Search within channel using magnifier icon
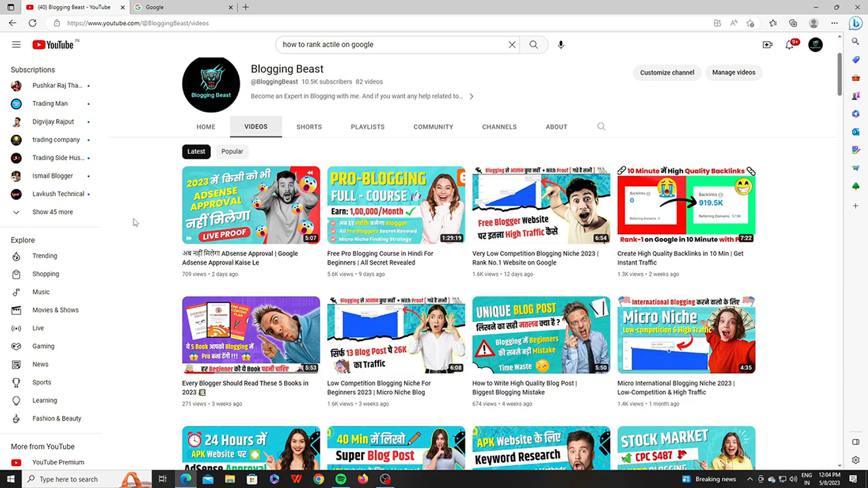This screenshot has width=868, height=488. point(601,127)
